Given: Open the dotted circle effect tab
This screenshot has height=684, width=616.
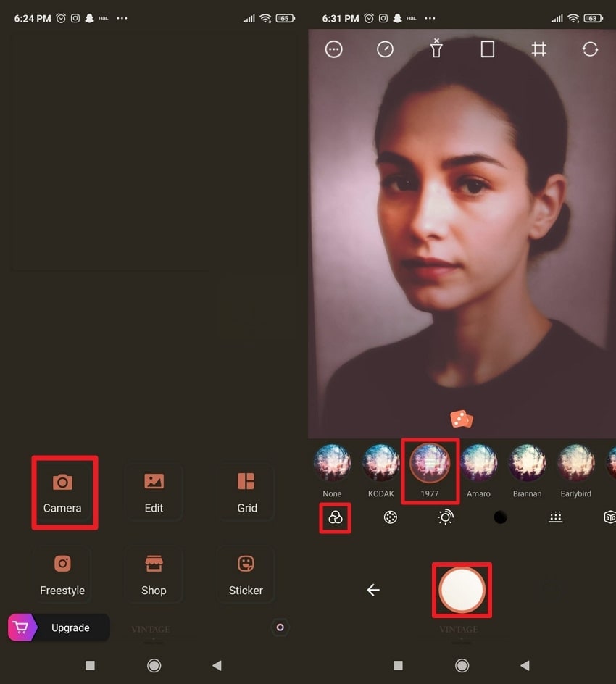Looking at the screenshot, I should 390,517.
